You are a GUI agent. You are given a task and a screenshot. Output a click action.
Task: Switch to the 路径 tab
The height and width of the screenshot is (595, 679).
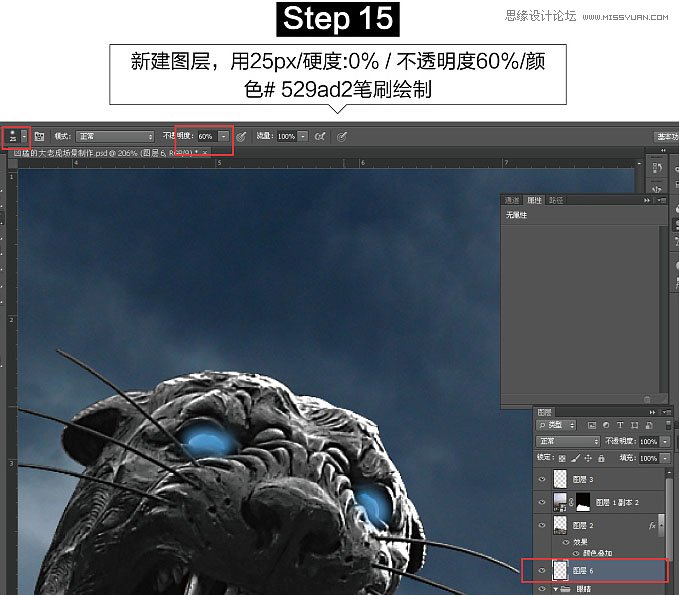point(556,200)
